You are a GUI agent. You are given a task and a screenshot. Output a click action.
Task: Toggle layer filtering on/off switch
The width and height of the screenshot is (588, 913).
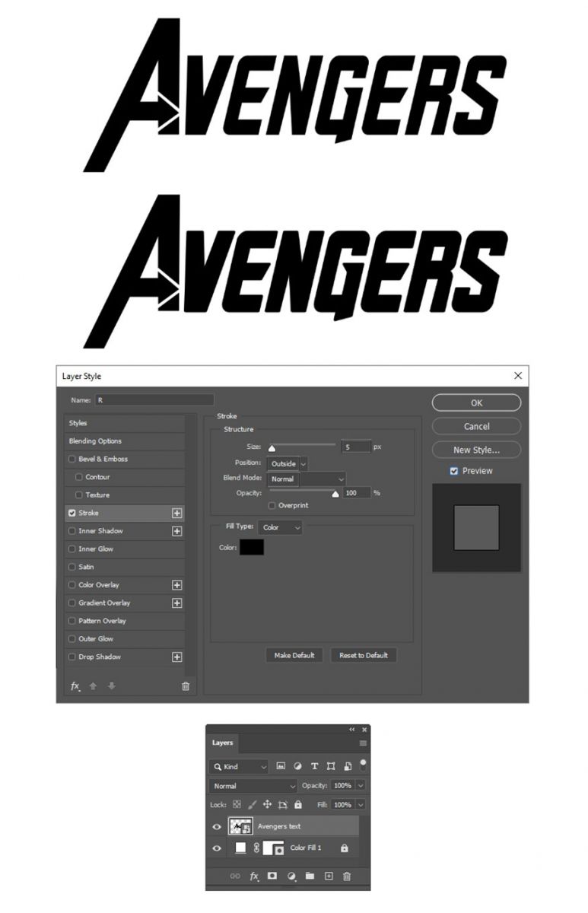[363, 765]
